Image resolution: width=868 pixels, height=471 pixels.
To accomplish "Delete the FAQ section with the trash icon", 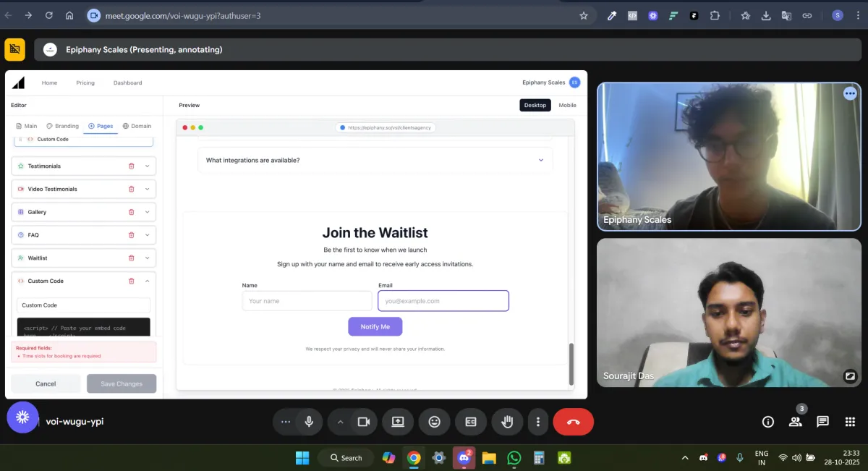I will pos(131,235).
